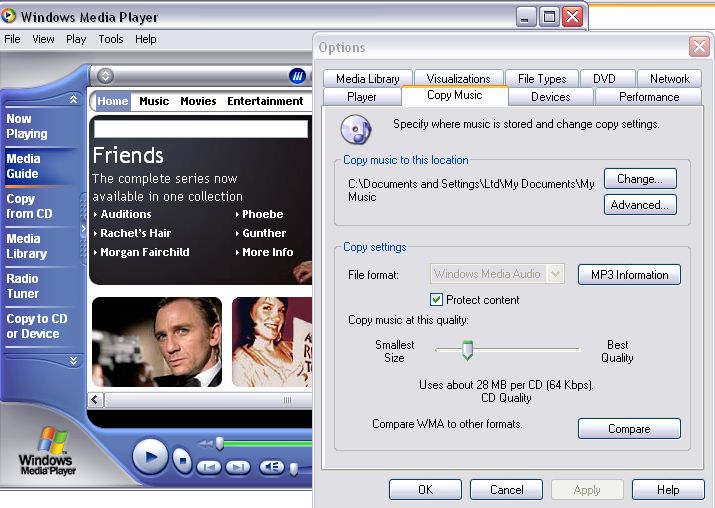Switch to the File Types tab
Viewport: 715px width, 508px height.
pos(542,78)
